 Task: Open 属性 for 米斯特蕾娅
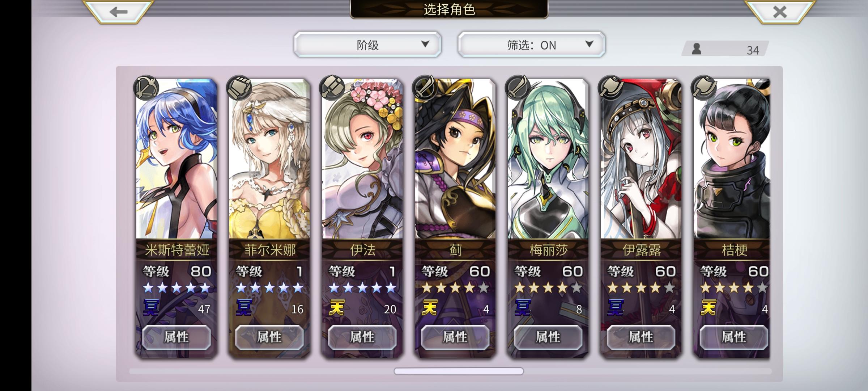click(176, 337)
